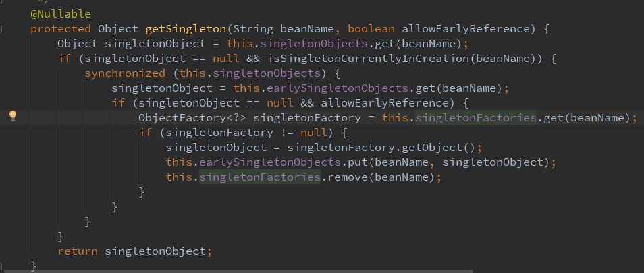Click the @Nullable annotation
Screen dimensions: 644x273
coord(60,13)
